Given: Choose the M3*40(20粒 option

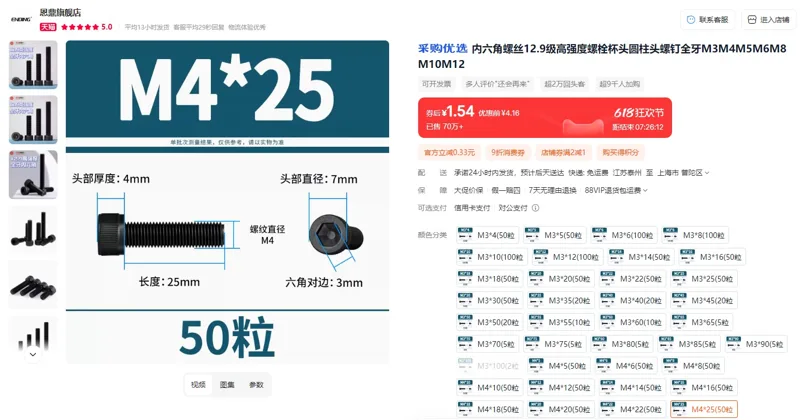Looking at the screenshot, I should coord(633,300).
